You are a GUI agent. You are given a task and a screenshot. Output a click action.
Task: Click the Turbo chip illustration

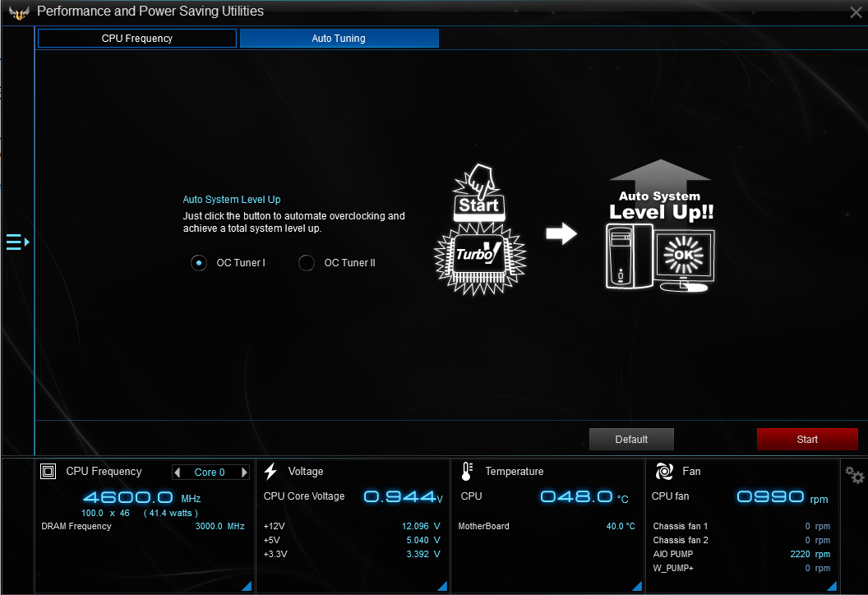(480, 258)
